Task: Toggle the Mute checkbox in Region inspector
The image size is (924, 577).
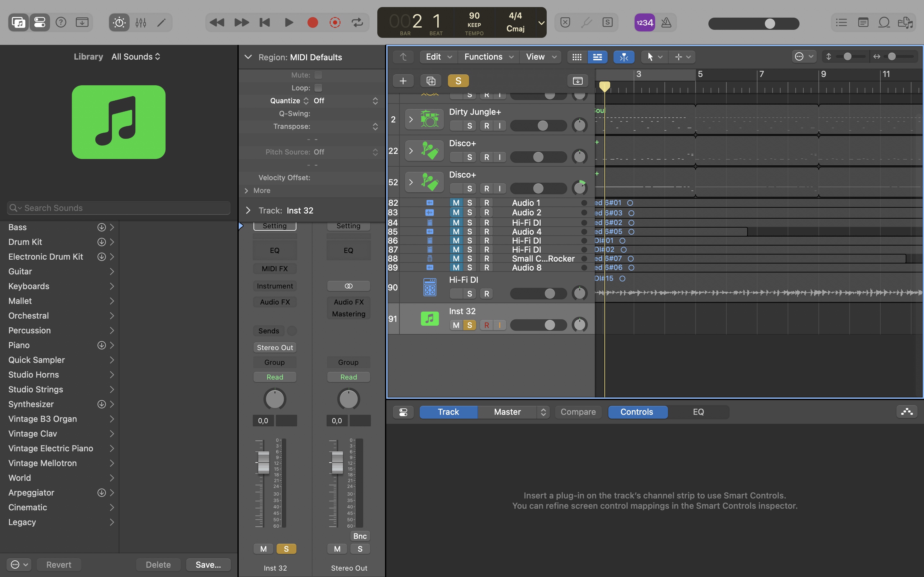Action: [x=318, y=75]
